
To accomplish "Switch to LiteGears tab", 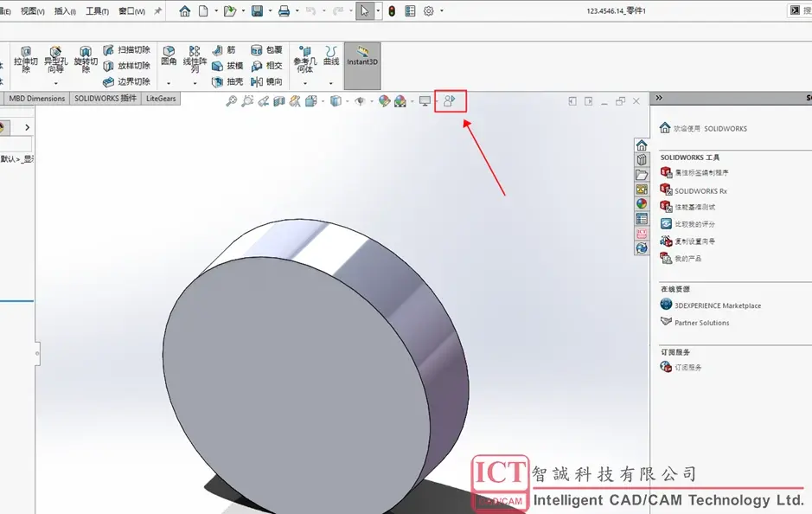I will click(x=161, y=99).
